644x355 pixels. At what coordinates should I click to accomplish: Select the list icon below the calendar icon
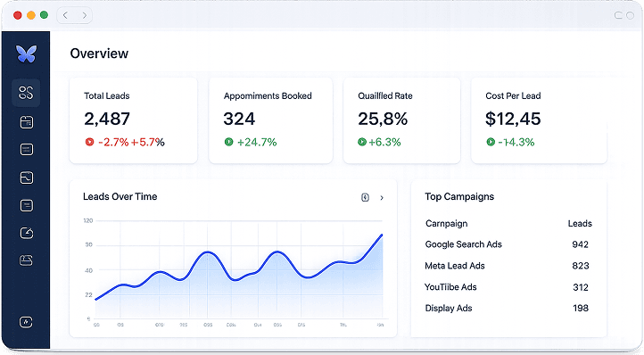(x=26, y=150)
